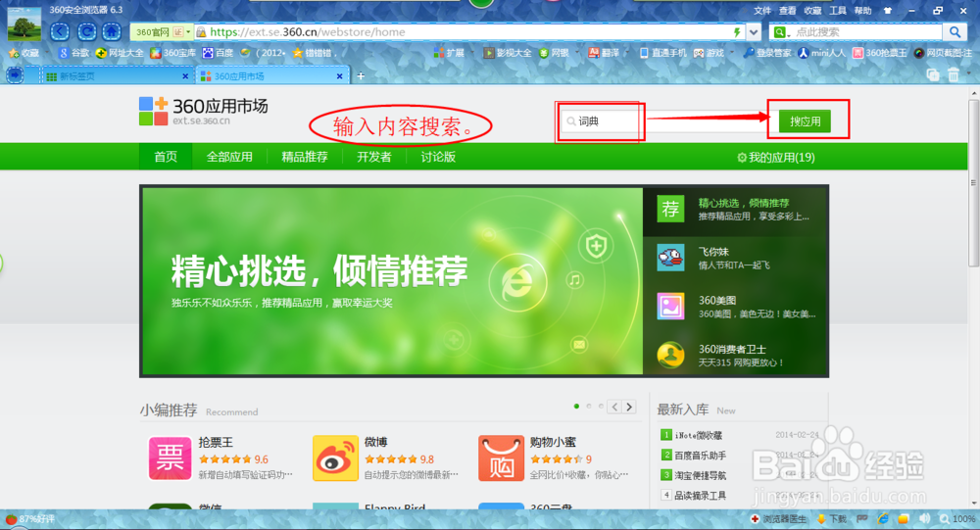
Task: Click the 微博 app icon
Action: [x=335, y=458]
